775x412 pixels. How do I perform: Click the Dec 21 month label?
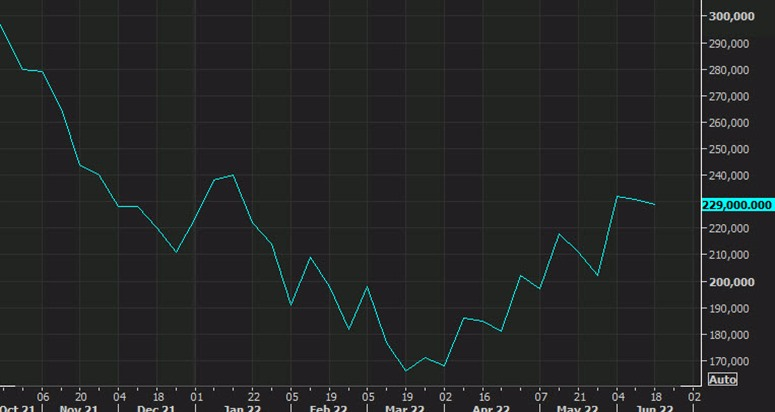click(x=156, y=409)
